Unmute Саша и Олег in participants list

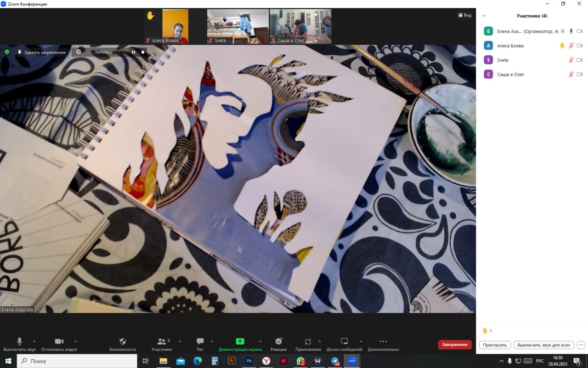(x=571, y=74)
